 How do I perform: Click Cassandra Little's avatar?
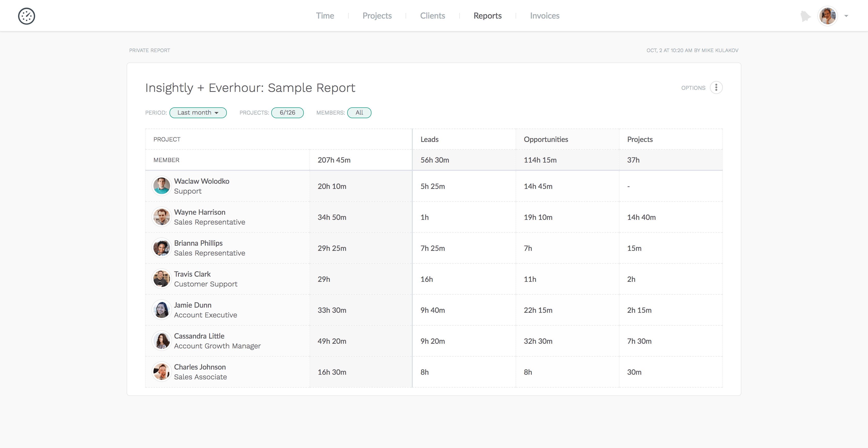(161, 341)
